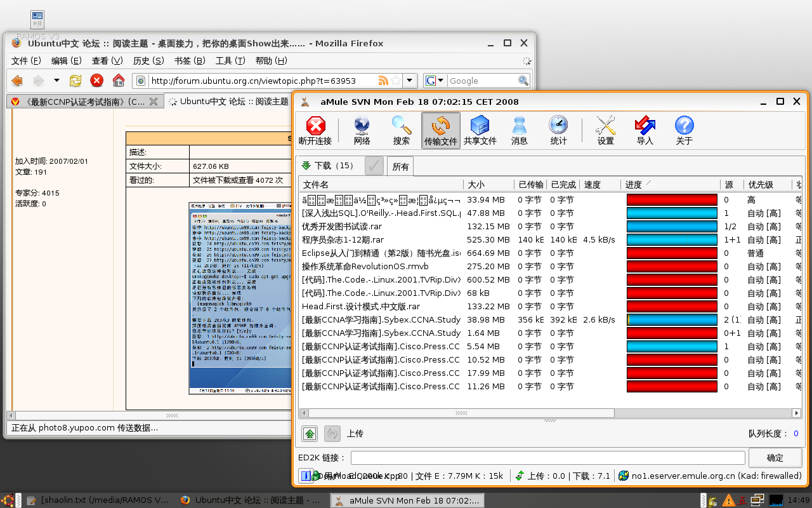The width and height of the screenshot is (812, 508).
Task: Click the horizontal scrollbar of the download list
Action: pos(549,413)
